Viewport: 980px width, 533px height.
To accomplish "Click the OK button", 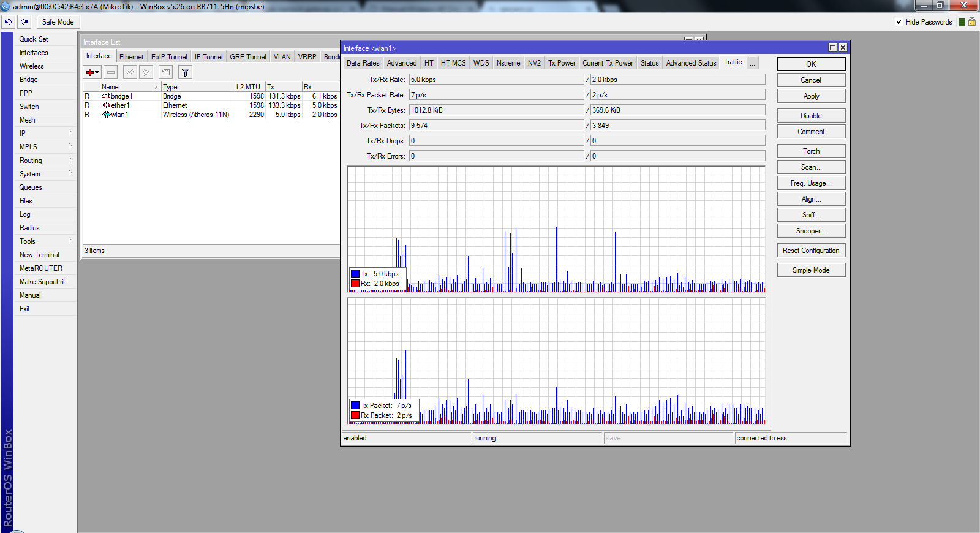I will click(811, 64).
